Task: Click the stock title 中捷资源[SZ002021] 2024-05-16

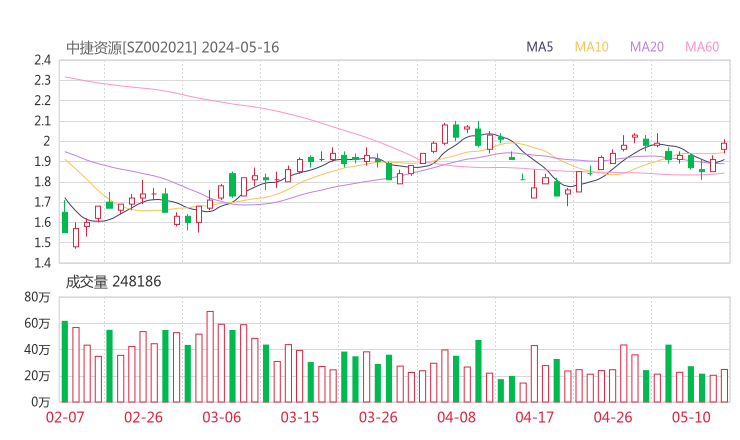Action: (x=172, y=47)
